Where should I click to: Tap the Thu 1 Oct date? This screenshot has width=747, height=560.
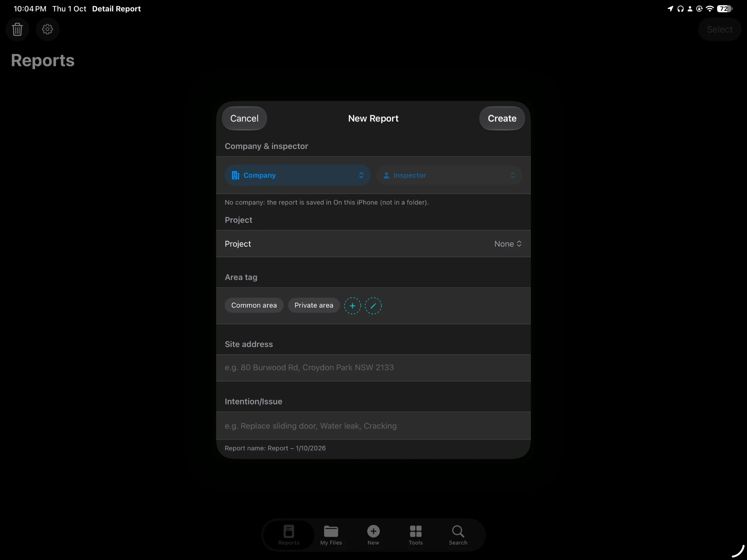pos(69,9)
